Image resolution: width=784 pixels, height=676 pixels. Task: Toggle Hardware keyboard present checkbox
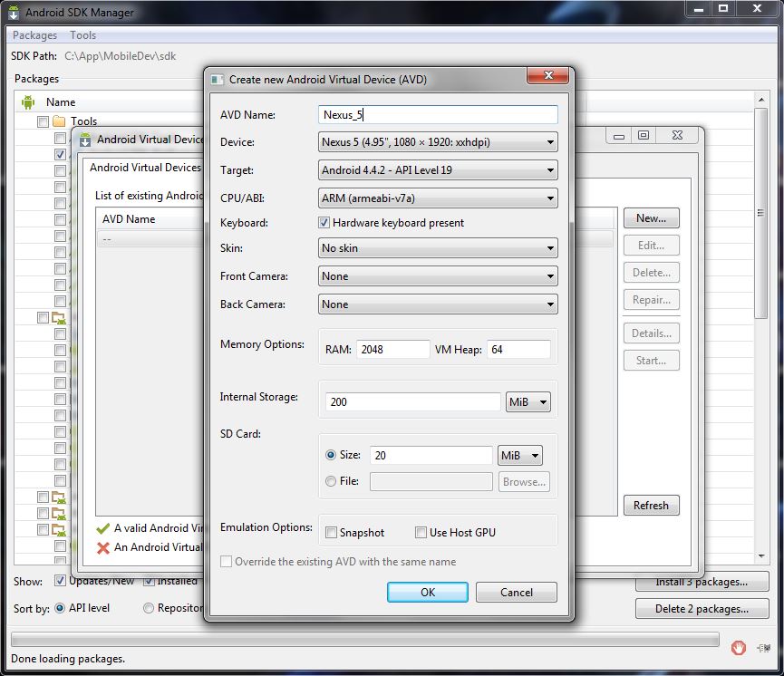(x=324, y=223)
